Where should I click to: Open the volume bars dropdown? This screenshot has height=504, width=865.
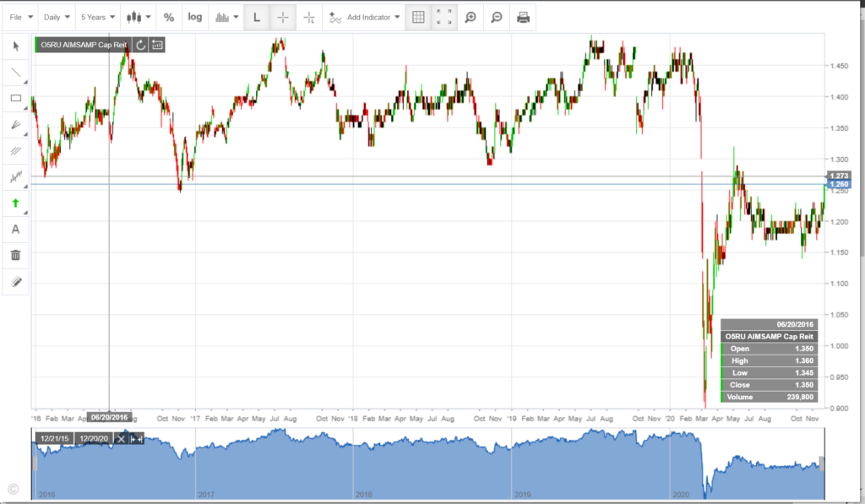click(x=226, y=17)
